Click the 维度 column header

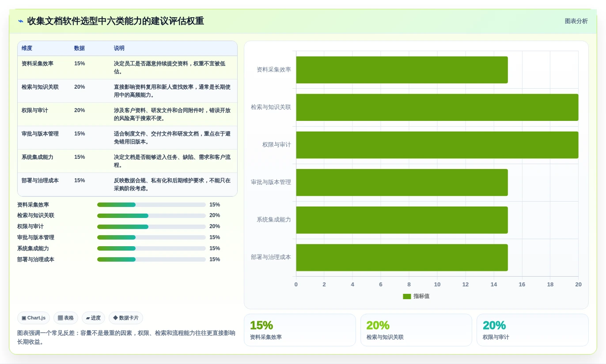27,48
